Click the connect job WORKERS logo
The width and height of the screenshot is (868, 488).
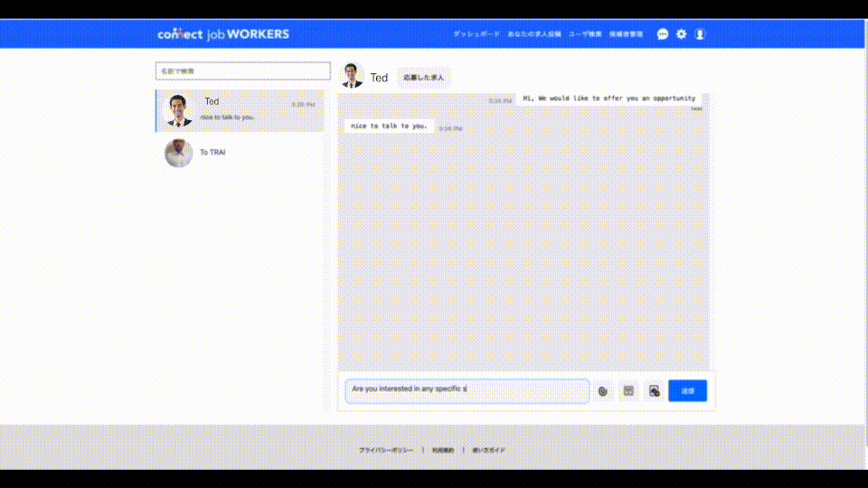click(x=223, y=34)
